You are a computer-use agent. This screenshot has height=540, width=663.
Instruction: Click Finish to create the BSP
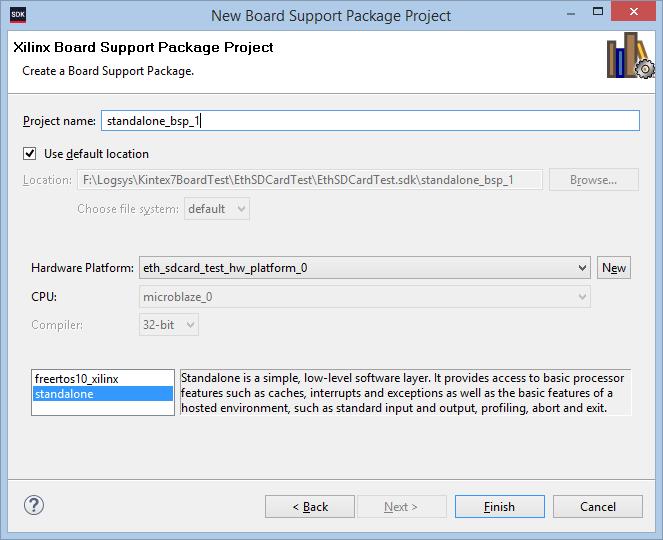500,507
